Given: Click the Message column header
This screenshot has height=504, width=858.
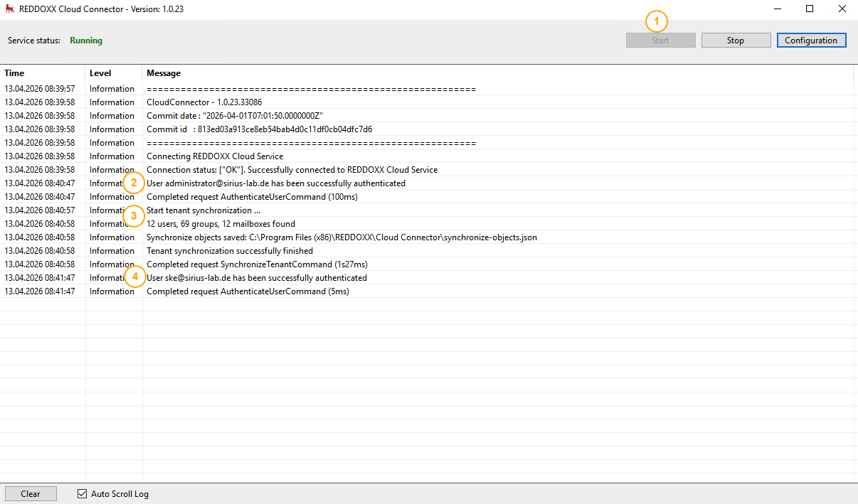Looking at the screenshot, I should tap(164, 73).
